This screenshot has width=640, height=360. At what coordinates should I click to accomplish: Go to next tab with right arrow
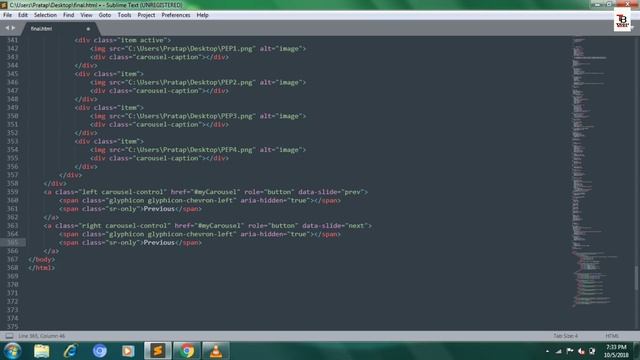[x=13, y=28]
